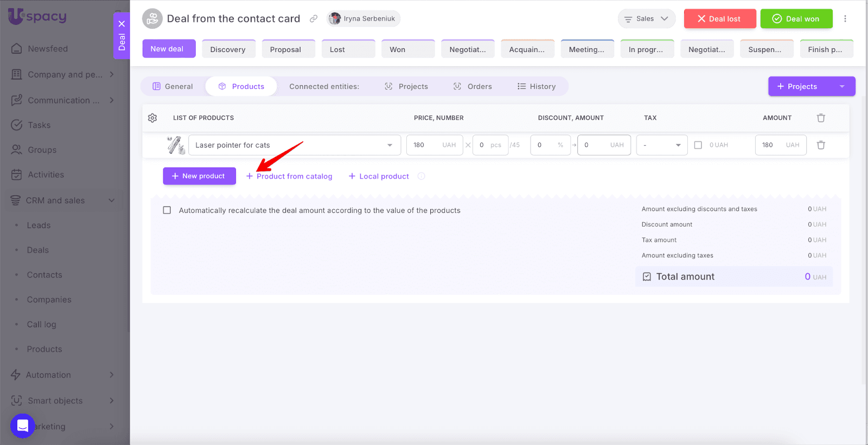The height and width of the screenshot is (445, 868).
Task: Enable automatic deal amount recalculation checkbox
Action: [167, 210]
